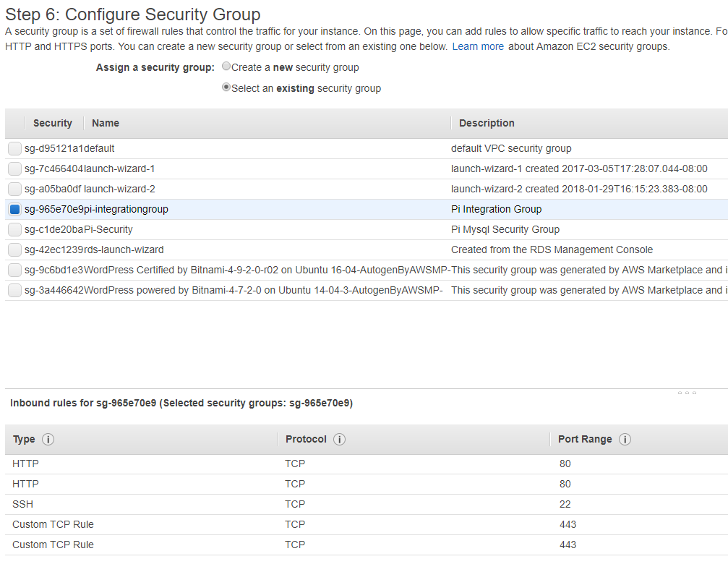The image size is (728, 572).
Task: Choose 'Select an existing security group' radio
Action: coord(227,87)
